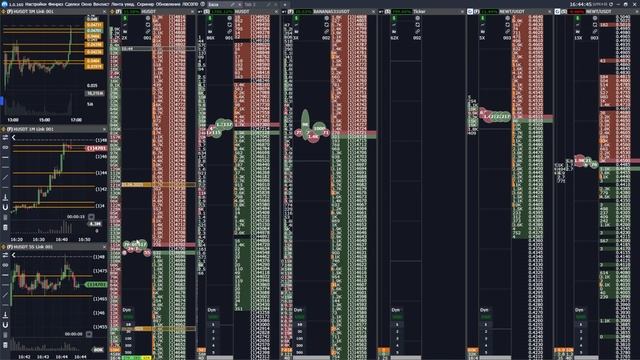Open the Окно menu
The width and height of the screenshot is (640, 360).
point(86,4)
